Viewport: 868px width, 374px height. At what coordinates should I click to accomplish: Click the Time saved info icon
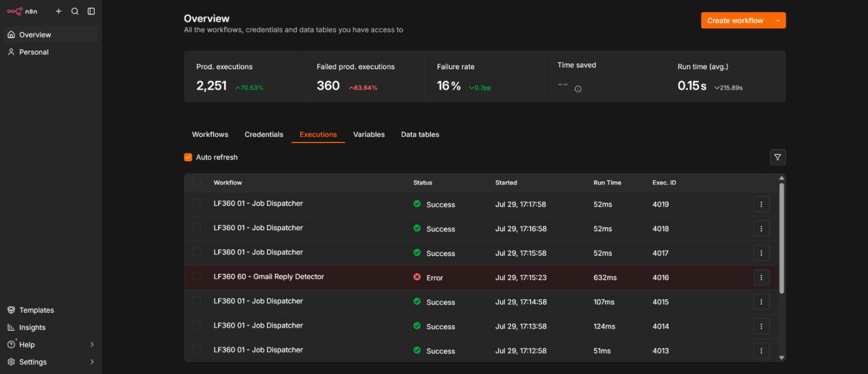[x=578, y=89]
